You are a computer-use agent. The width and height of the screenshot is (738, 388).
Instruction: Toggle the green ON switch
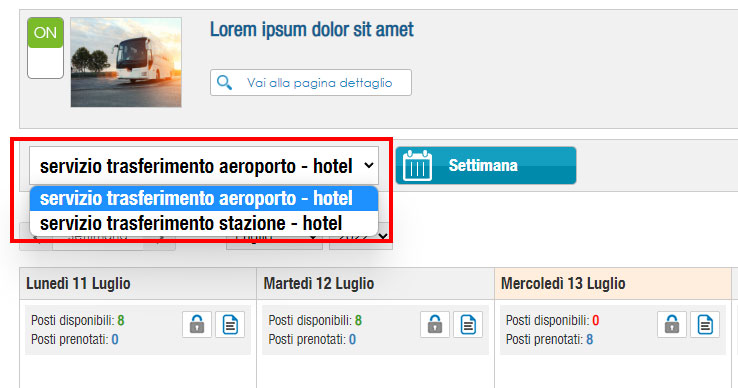[x=45, y=48]
